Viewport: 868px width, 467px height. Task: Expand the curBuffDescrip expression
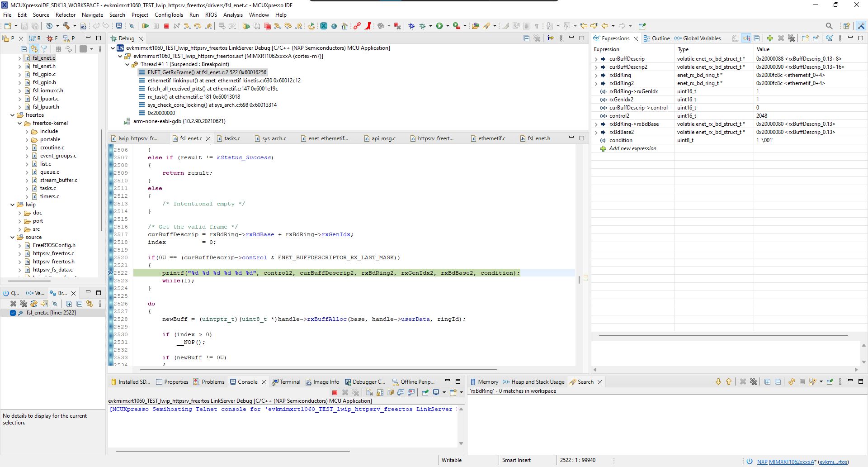[x=596, y=58]
